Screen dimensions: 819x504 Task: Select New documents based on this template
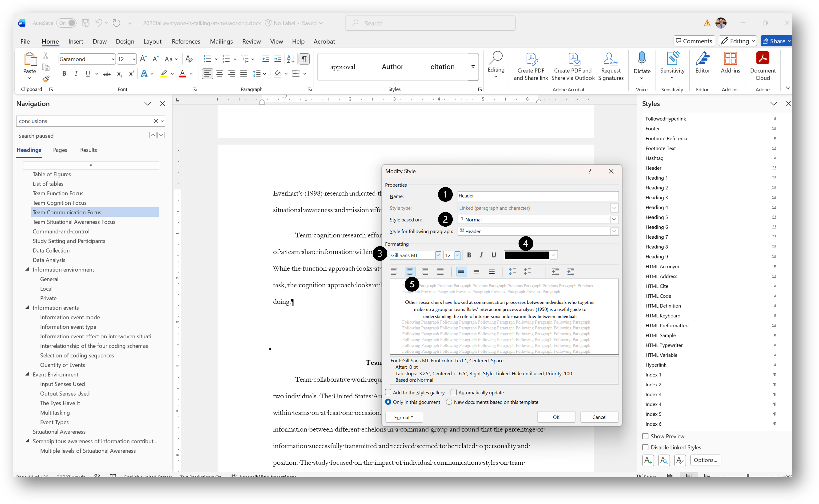[449, 402]
